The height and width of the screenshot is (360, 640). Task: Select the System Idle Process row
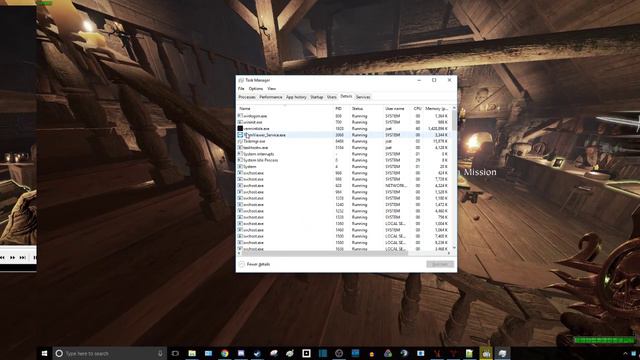[344, 160]
